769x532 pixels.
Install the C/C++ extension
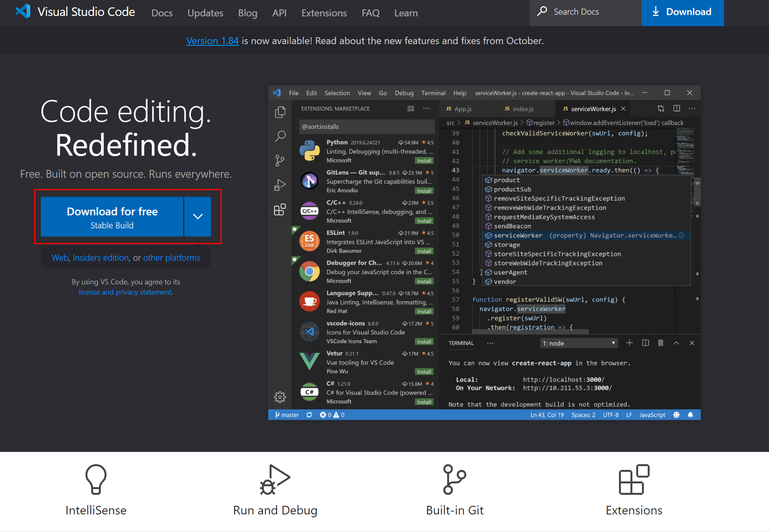click(x=424, y=221)
